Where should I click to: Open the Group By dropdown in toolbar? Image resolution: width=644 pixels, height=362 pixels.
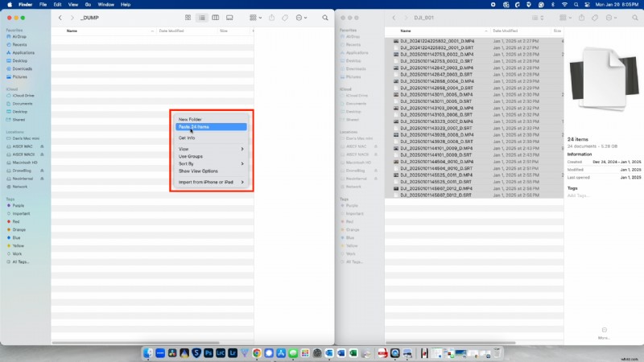point(255,17)
